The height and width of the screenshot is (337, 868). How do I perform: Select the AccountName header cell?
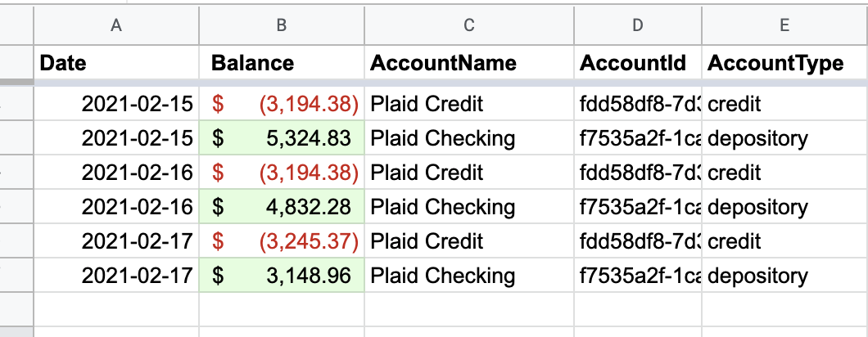coord(469,62)
